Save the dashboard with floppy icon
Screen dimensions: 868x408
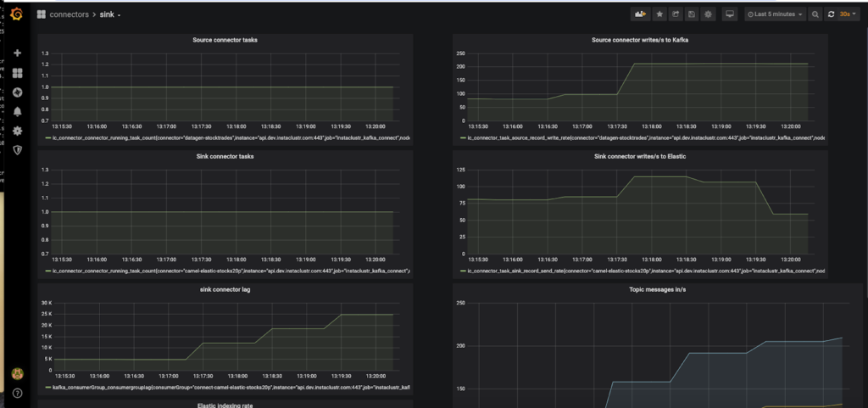[692, 14]
